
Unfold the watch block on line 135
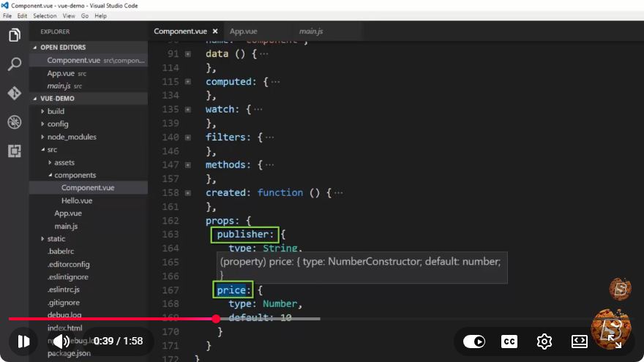(187, 110)
